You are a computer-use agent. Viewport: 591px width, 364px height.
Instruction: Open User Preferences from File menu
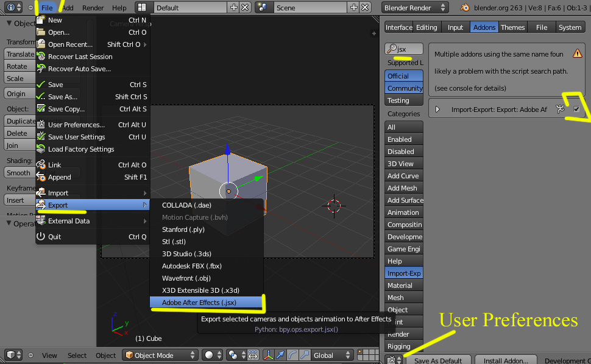click(x=92, y=125)
